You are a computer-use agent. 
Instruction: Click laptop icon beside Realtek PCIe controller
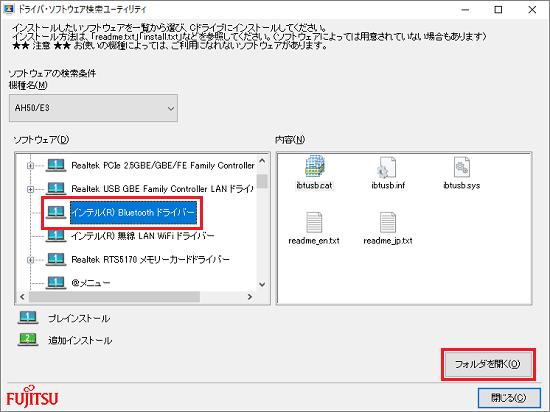[x=56, y=165]
